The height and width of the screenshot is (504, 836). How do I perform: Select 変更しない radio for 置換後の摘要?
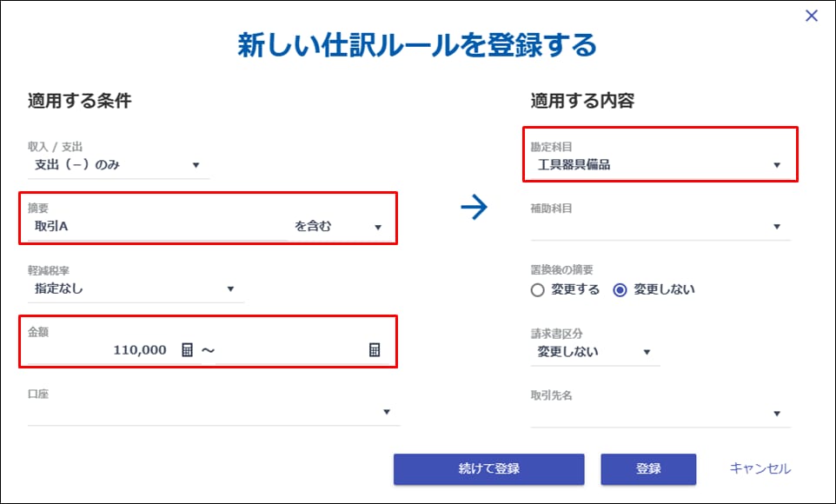click(x=620, y=290)
